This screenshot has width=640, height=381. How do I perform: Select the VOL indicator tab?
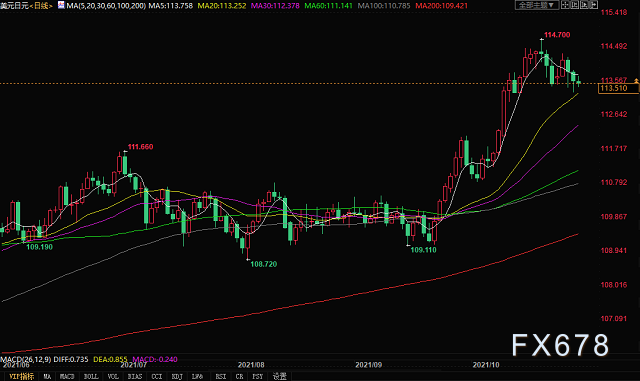pos(113,376)
